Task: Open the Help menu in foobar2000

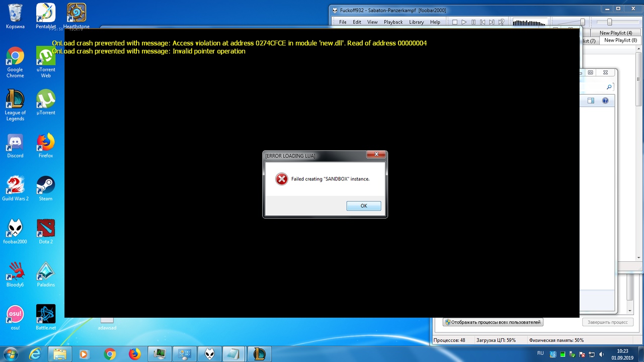Action: (x=435, y=22)
